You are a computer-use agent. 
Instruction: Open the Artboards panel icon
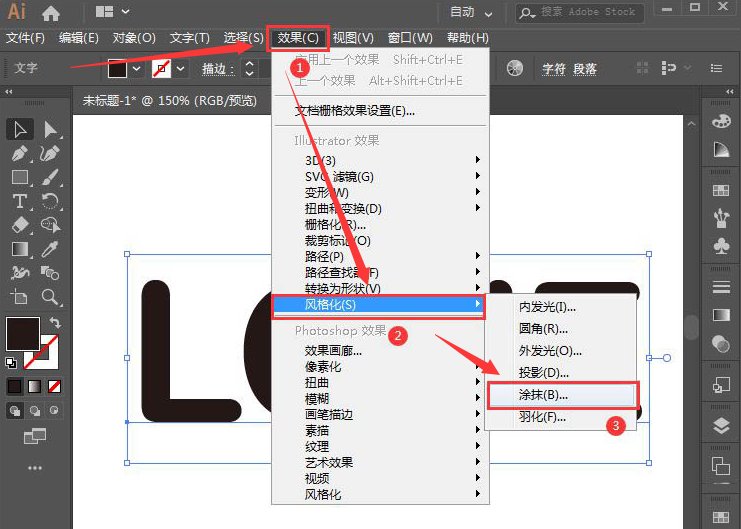point(721,466)
